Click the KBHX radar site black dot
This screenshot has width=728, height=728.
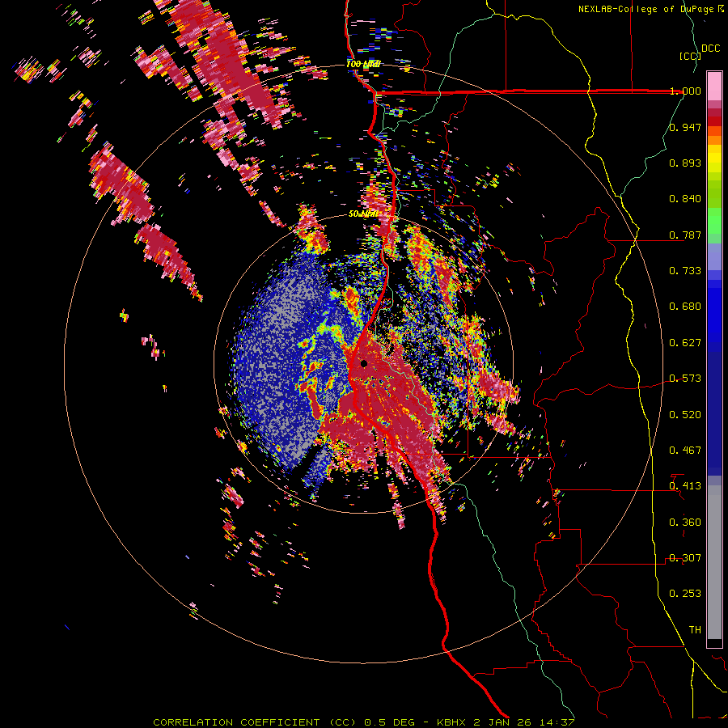pyautogui.click(x=364, y=363)
